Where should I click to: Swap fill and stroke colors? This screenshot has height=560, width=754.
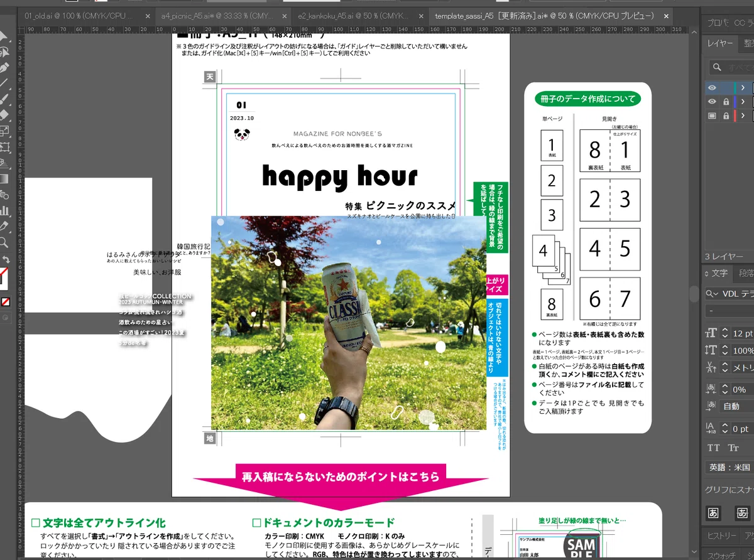6,260
